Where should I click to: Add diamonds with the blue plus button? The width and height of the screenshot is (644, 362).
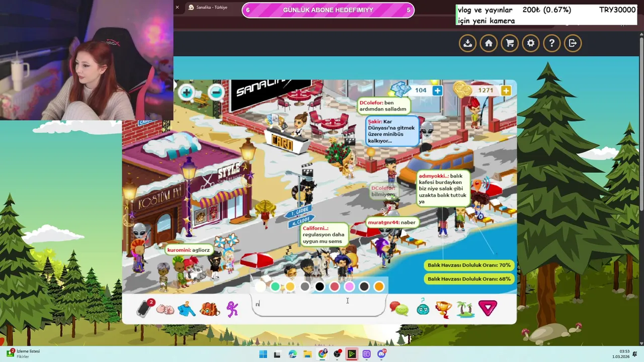click(x=437, y=90)
